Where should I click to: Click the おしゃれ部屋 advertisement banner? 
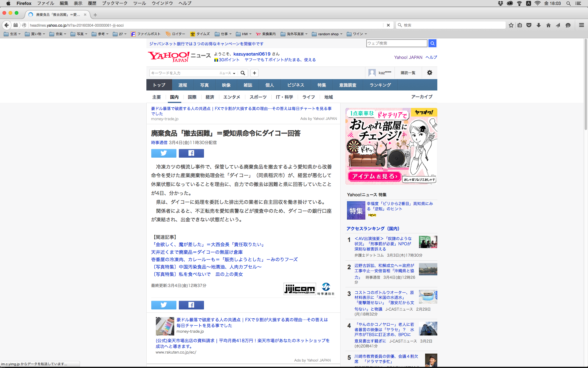(x=391, y=146)
